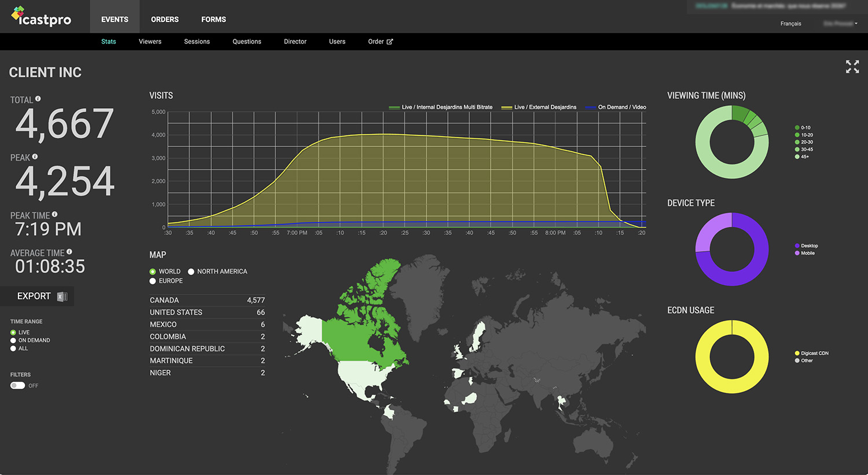868x475 pixels.
Task: Click the external link icon beside Order
Action: tap(389, 42)
